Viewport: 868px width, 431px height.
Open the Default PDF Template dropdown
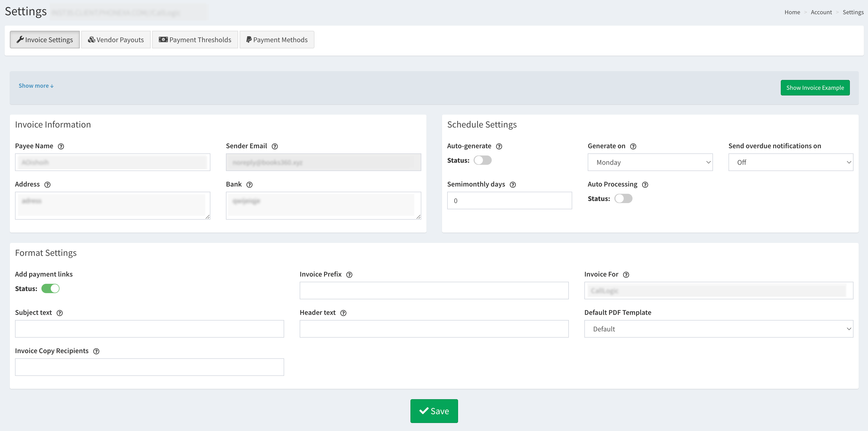tap(718, 329)
